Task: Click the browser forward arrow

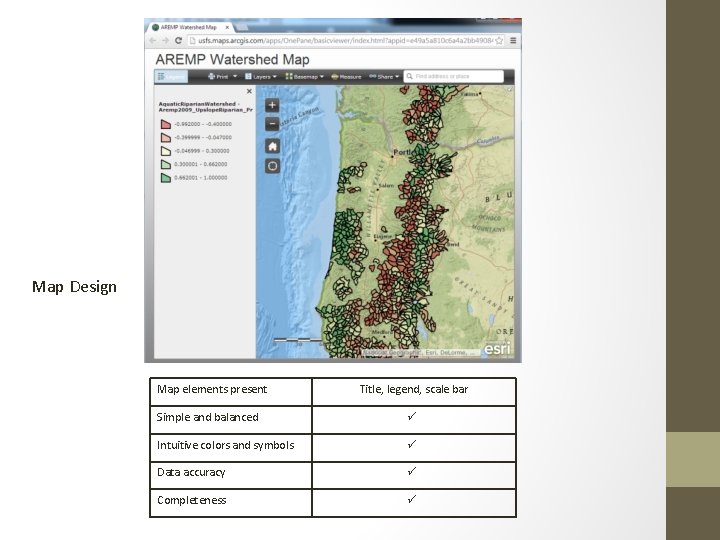Action: point(166,40)
